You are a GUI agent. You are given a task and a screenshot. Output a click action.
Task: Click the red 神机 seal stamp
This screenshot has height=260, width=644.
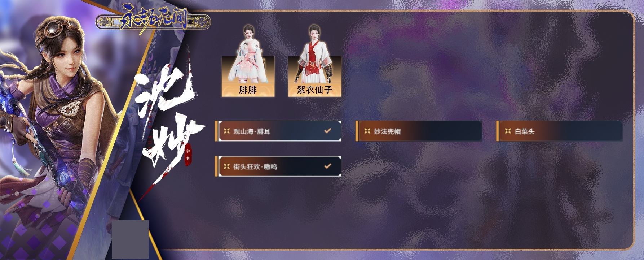187,156
